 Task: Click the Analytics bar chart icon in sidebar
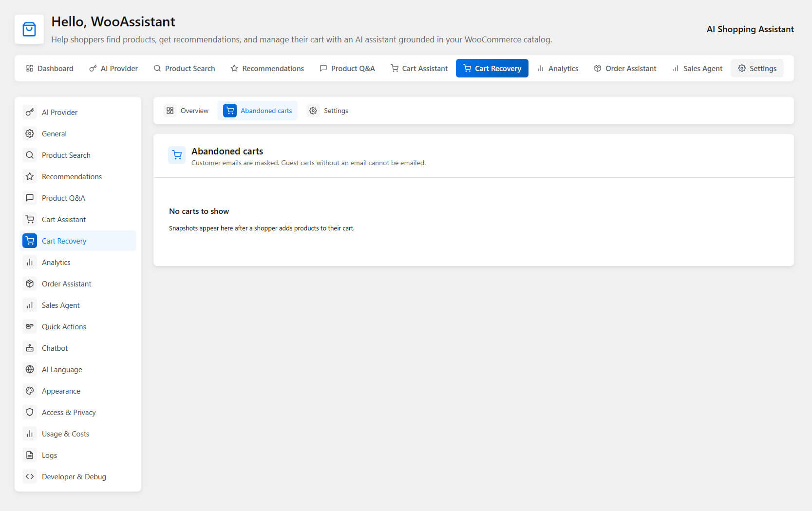[30, 262]
